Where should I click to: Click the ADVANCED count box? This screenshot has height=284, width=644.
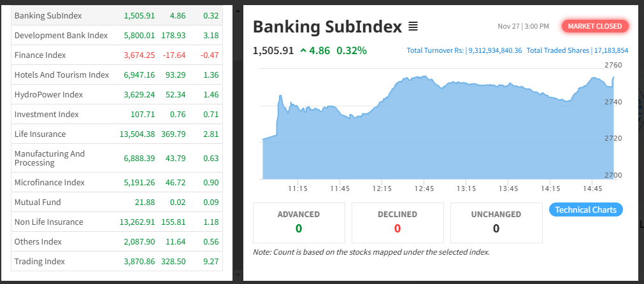tap(299, 223)
